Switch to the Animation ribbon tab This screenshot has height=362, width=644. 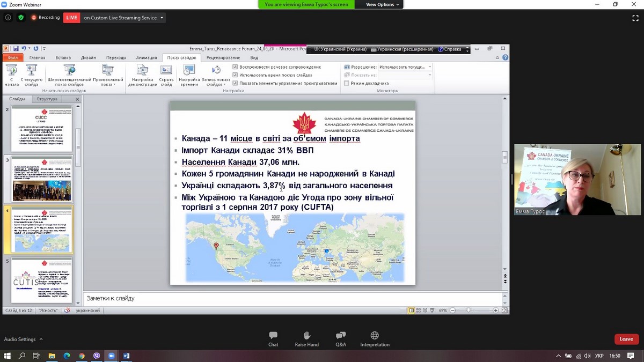tap(147, 57)
